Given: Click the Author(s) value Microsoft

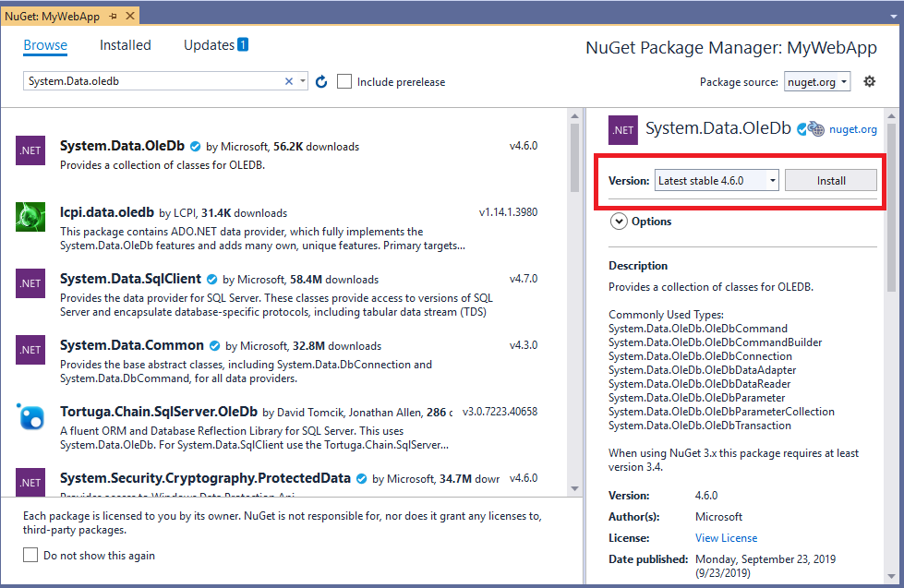Looking at the screenshot, I should click(719, 517).
